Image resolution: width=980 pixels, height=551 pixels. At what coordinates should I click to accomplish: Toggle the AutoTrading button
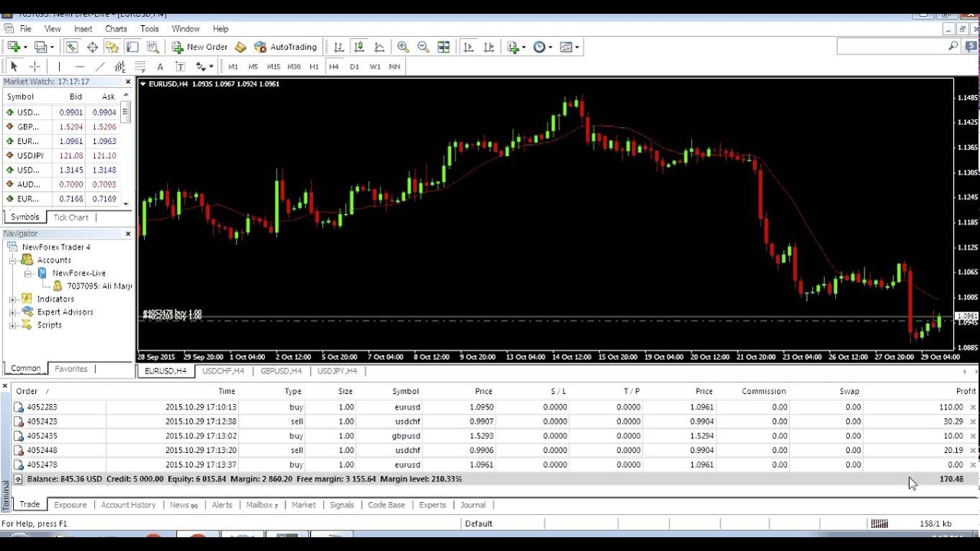point(286,47)
